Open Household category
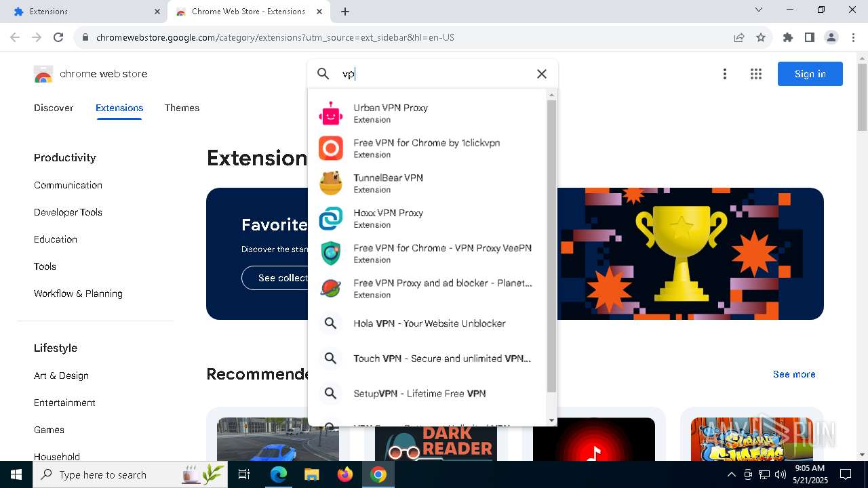Viewport: 868px width, 488px height. coord(57,457)
